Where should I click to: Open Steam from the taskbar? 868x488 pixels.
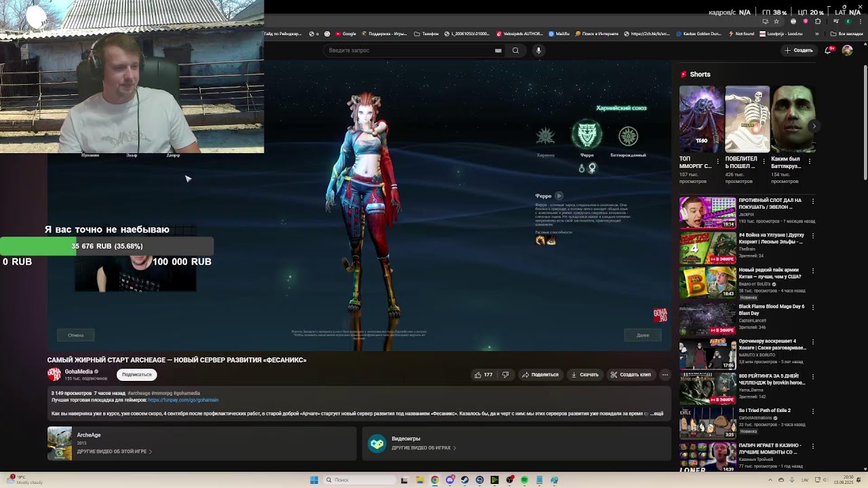click(465, 480)
